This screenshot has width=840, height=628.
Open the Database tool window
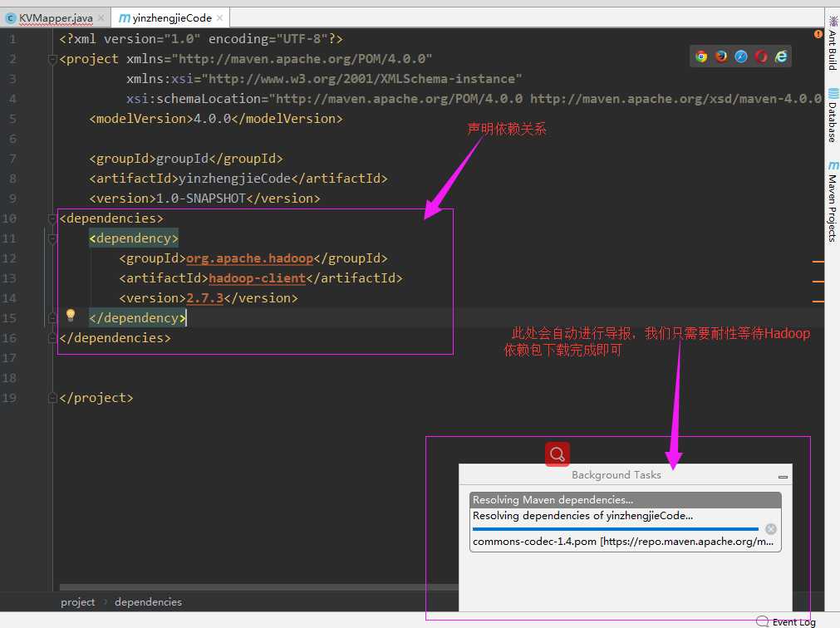tap(832, 115)
